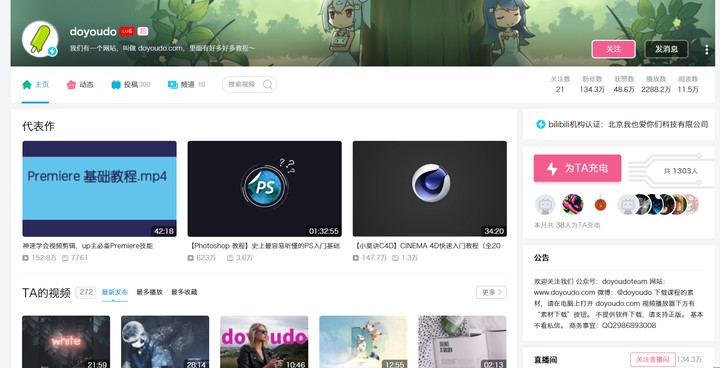
Task: Click the search magnifier icon
Action: point(268,85)
